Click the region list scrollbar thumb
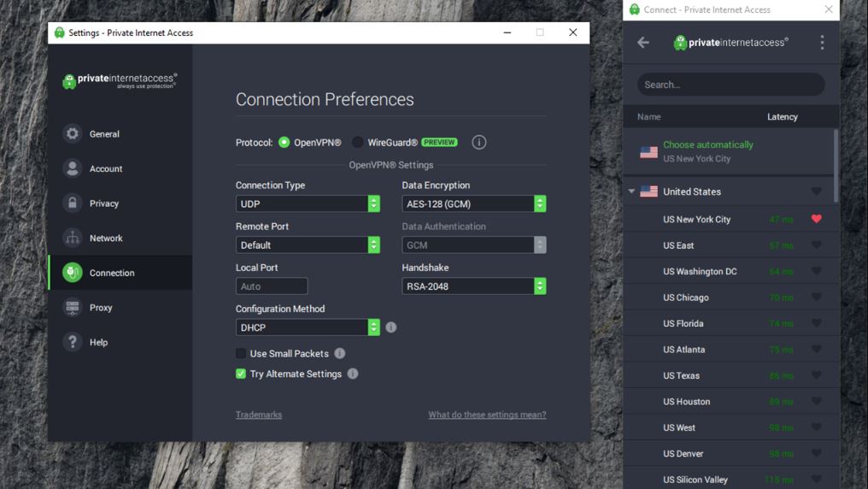 pos(836,166)
